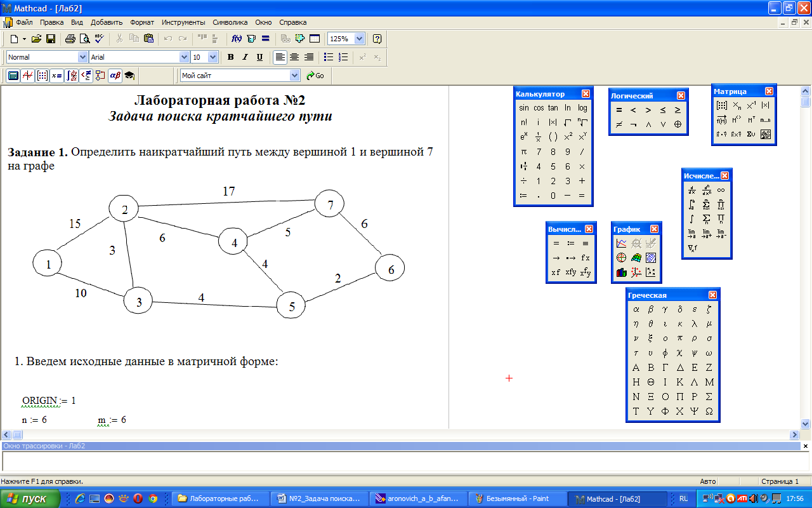Screen dimensions: 812x508
Task: Click the sin button in Калькулятор palette
Action: click(524, 108)
